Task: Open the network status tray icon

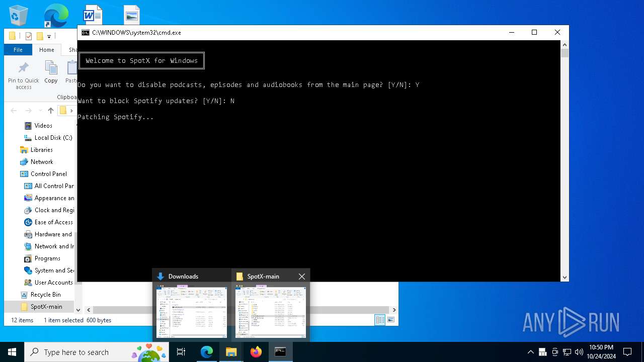Action: [x=567, y=352]
